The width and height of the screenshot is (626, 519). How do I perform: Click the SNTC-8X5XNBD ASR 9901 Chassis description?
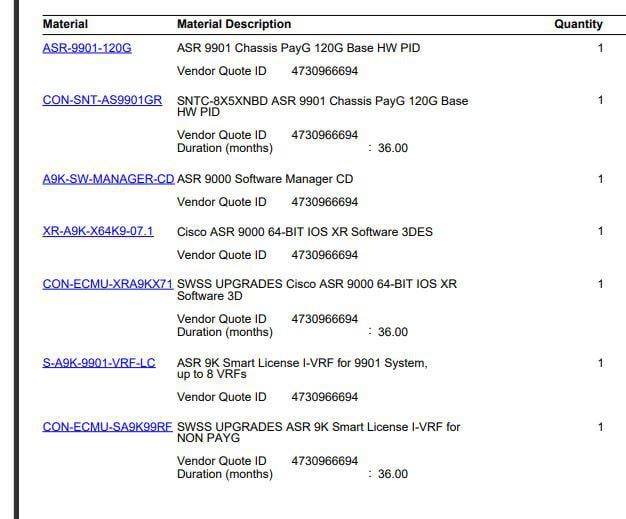[322, 101]
